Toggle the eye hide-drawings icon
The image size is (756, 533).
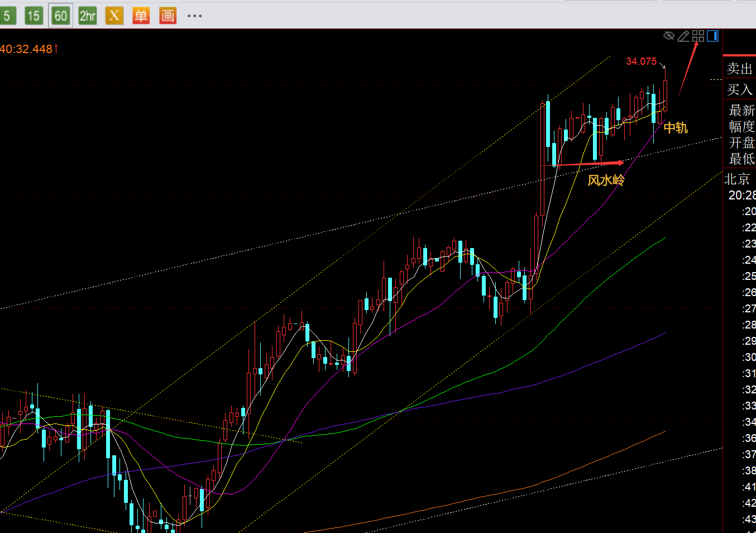pos(669,36)
